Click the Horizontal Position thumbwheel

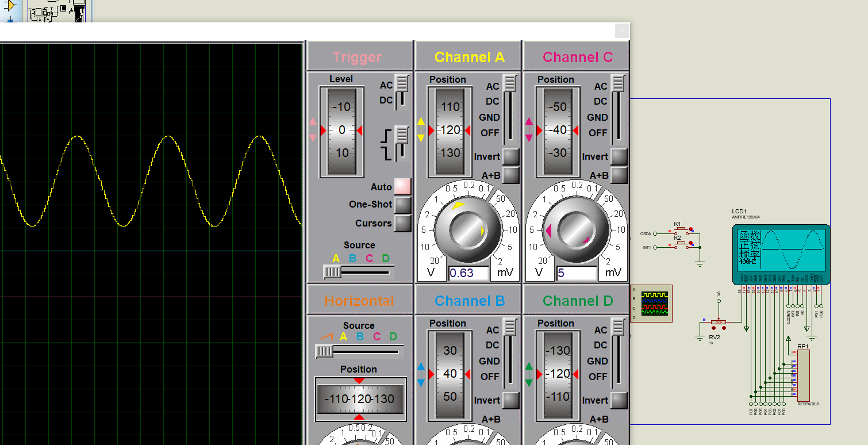[x=360, y=399]
